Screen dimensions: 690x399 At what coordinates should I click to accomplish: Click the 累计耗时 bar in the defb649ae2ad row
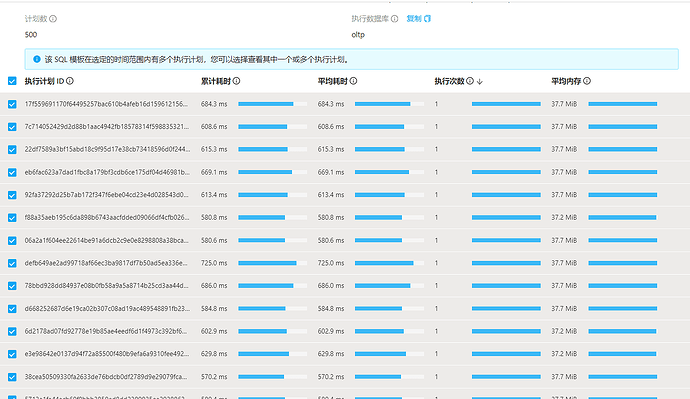point(272,263)
